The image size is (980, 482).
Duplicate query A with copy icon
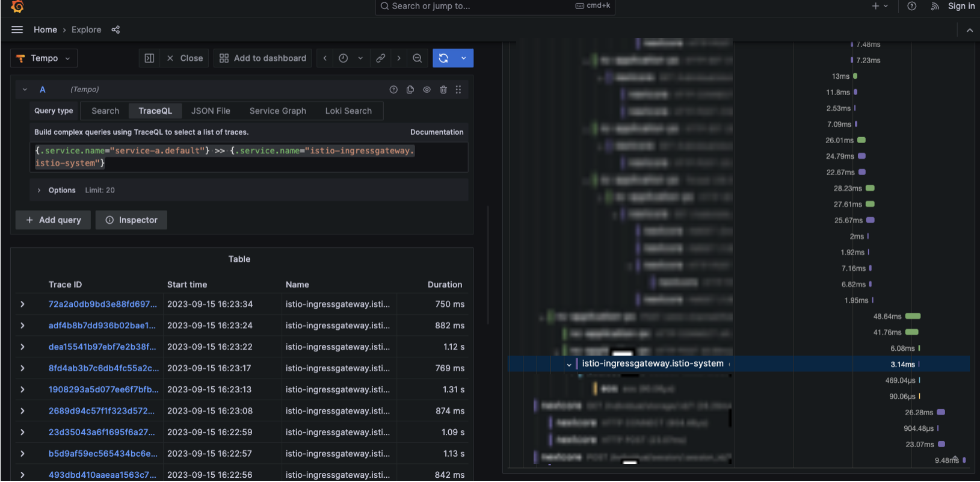410,90
